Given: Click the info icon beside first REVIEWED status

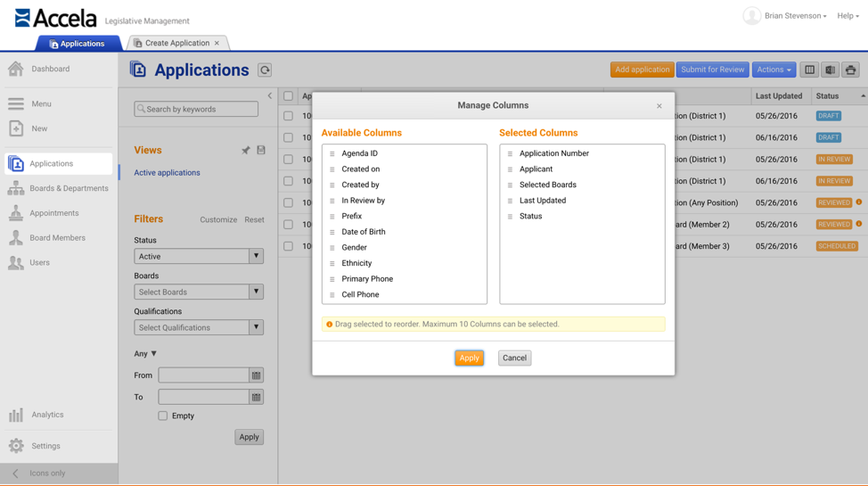Looking at the screenshot, I should tap(858, 202).
